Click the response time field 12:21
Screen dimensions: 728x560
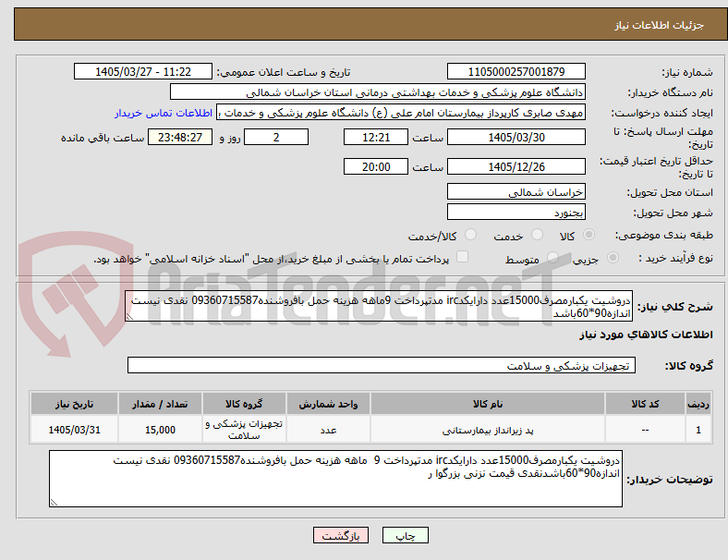tap(376, 138)
